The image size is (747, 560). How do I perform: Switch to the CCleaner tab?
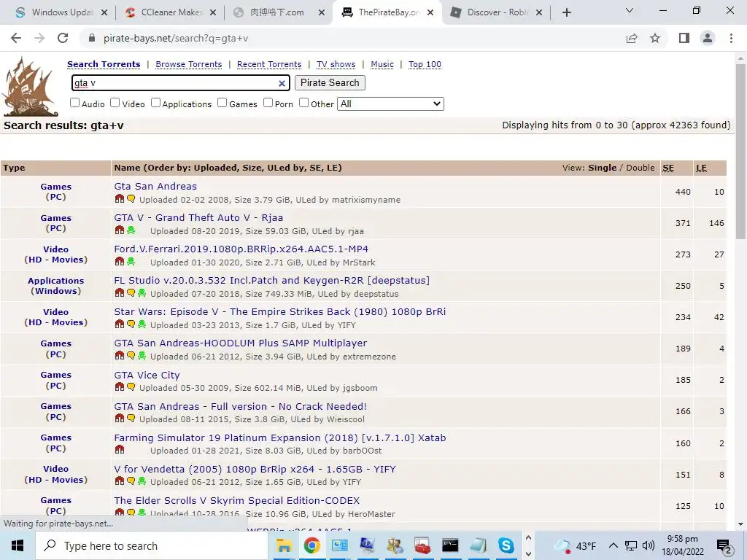click(171, 12)
